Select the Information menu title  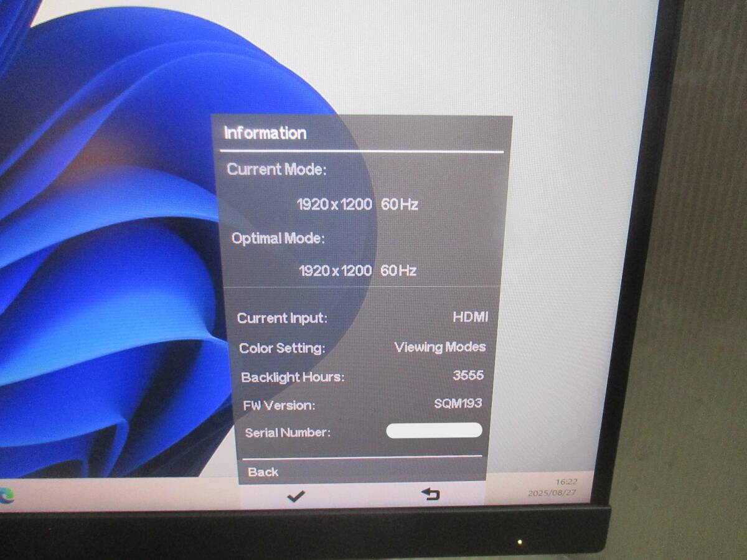(265, 133)
